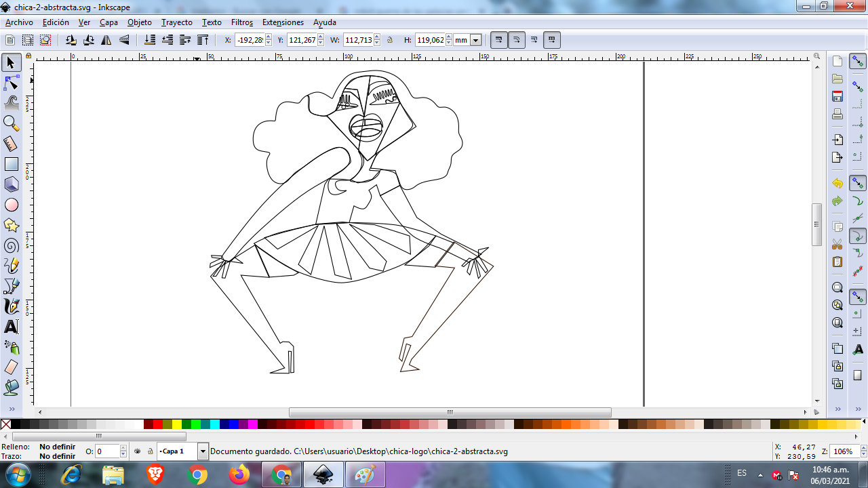Open the units mm dropdown

coord(475,40)
